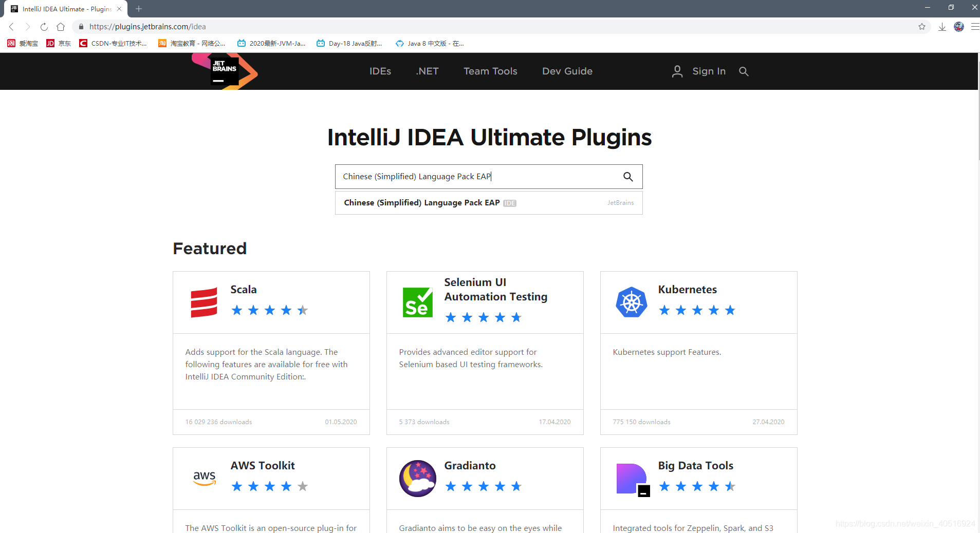This screenshot has height=533, width=980.
Task: Open the Kubernetes plugin title
Action: click(x=687, y=290)
